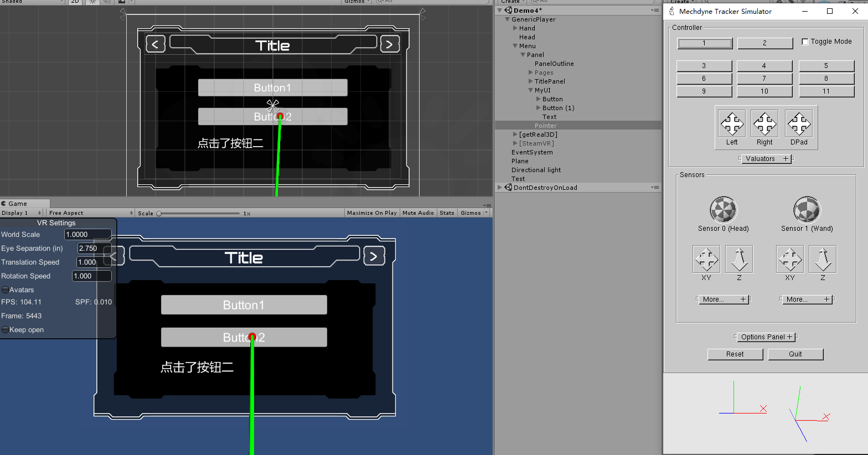The image size is (868, 455).
Task: Expand the Valuators panel
Action: click(x=766, y=159)
